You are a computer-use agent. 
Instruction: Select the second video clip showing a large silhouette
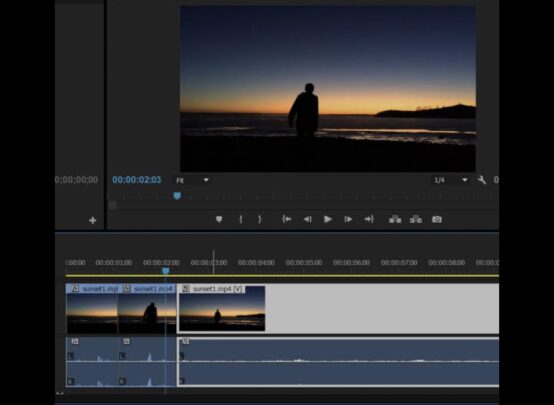(x=147, y=313)
